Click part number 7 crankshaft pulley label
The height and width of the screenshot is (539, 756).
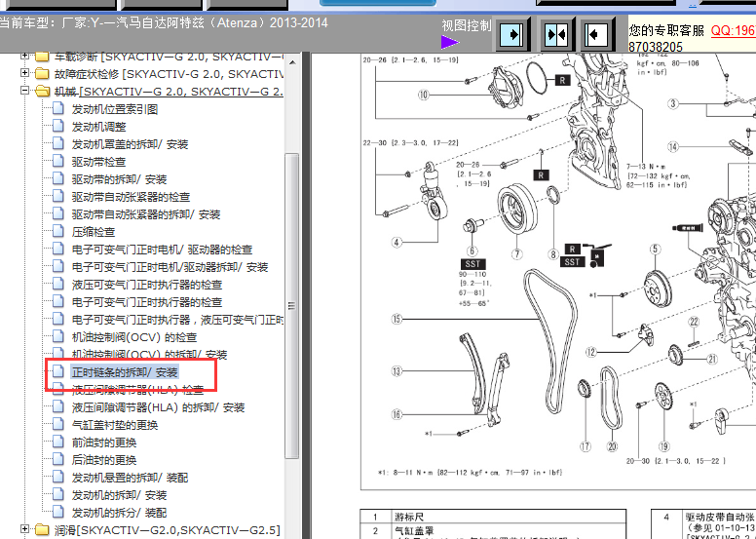pyautogui.click(x=517, y=253)
